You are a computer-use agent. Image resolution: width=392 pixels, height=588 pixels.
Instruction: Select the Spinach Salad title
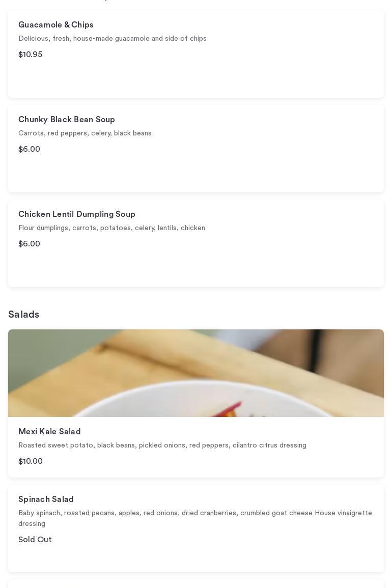[46, 499]
